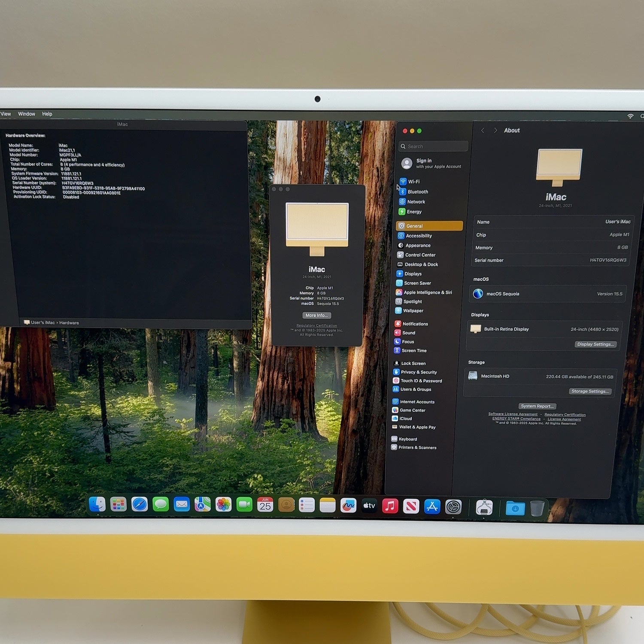Open Accessibility settings

pos(429,236)
